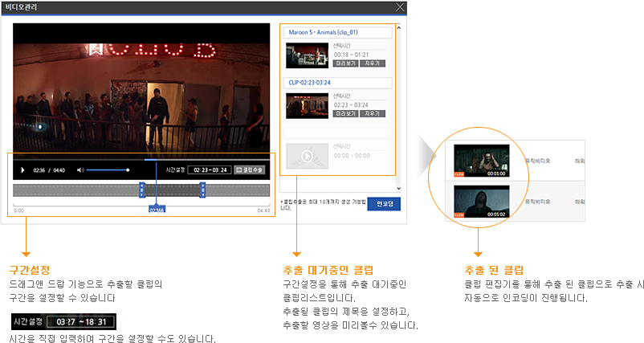644x343 pixels.
Task: Click the placeholder thumbnail with play icon
Action: pyautogui.click(x=307, y=156)
